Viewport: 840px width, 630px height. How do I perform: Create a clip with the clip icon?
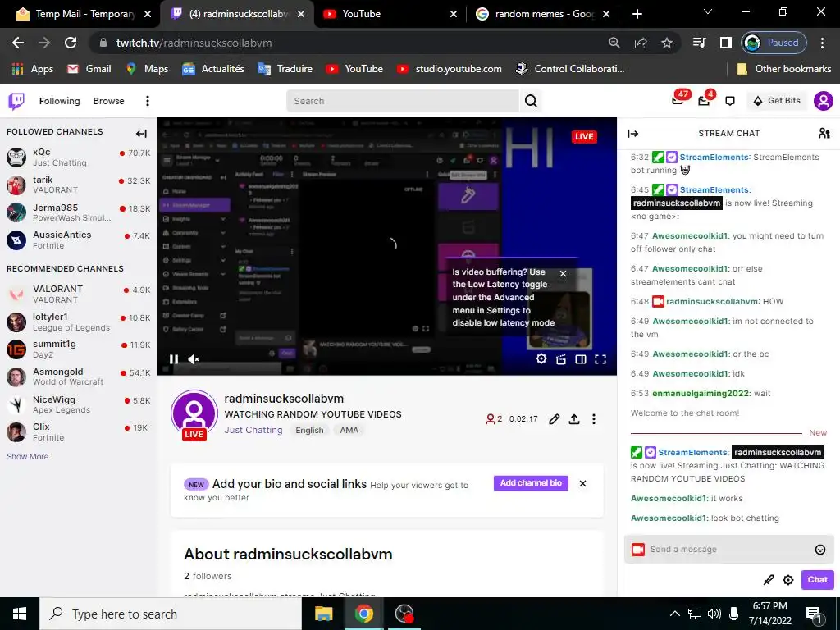pos(561,359)
